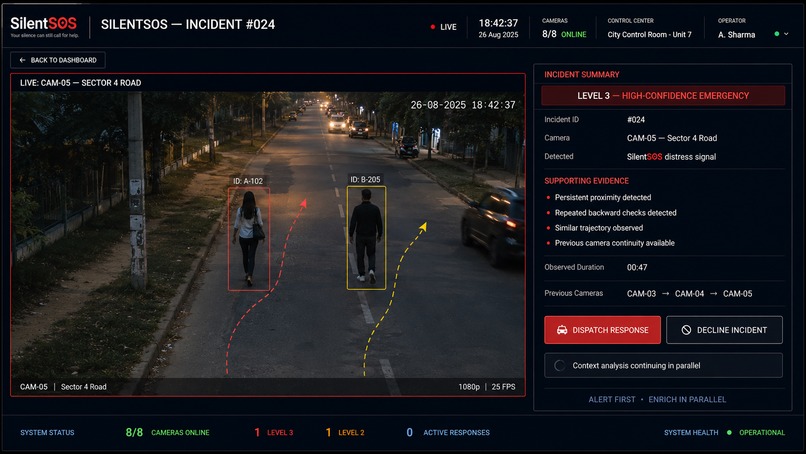This screenshot has height=454, width=806.
Task: Click the Decline Incident button
Action: pos(724,330)
